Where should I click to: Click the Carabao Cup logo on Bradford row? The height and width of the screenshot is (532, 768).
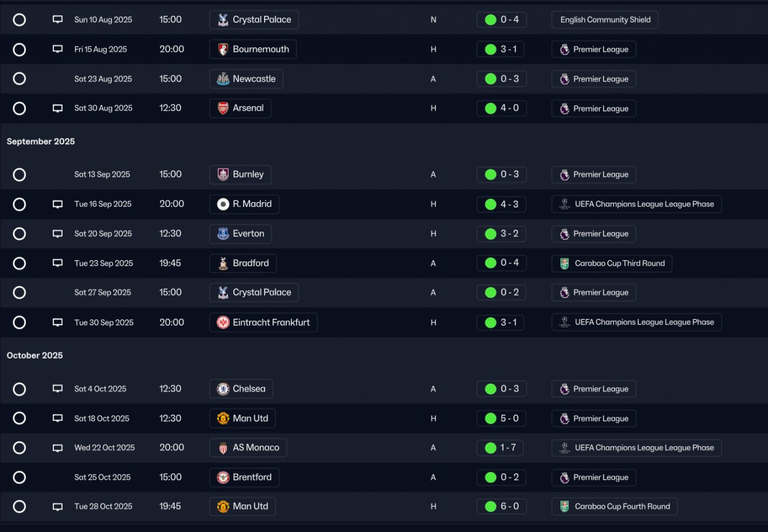(x=565, y=263)
